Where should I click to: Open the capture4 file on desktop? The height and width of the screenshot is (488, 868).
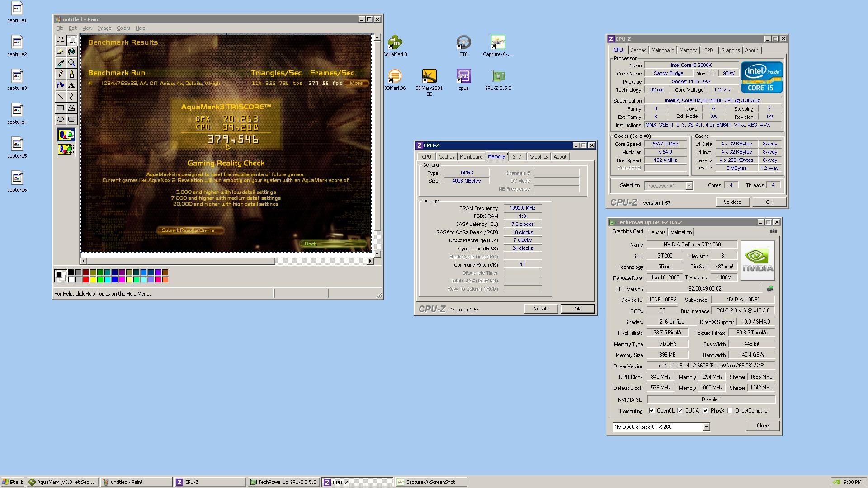point(17,114)
